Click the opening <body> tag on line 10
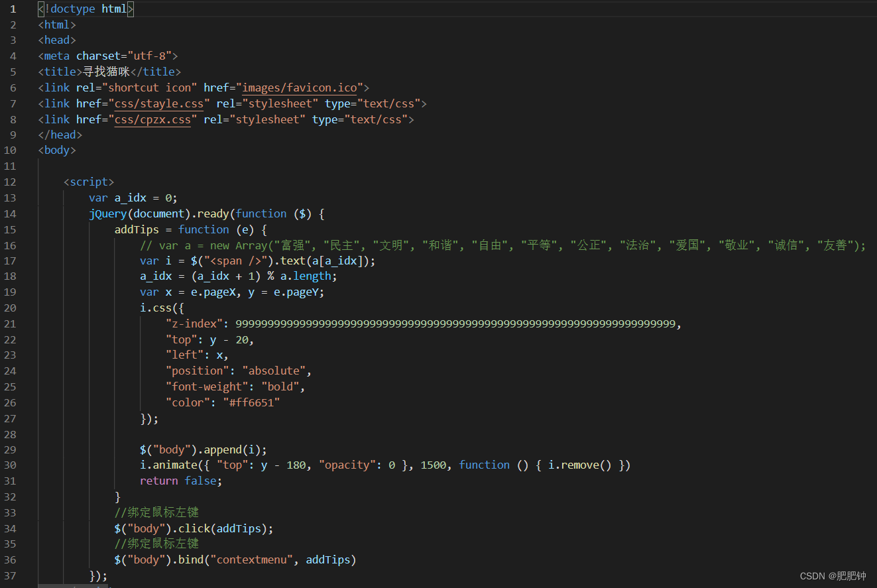Screen dimensions: 877x588 [57, 150]
